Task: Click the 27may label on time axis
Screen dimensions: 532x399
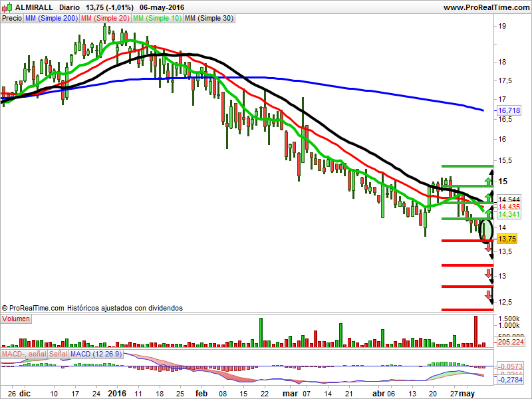Action: click(462, 394)
